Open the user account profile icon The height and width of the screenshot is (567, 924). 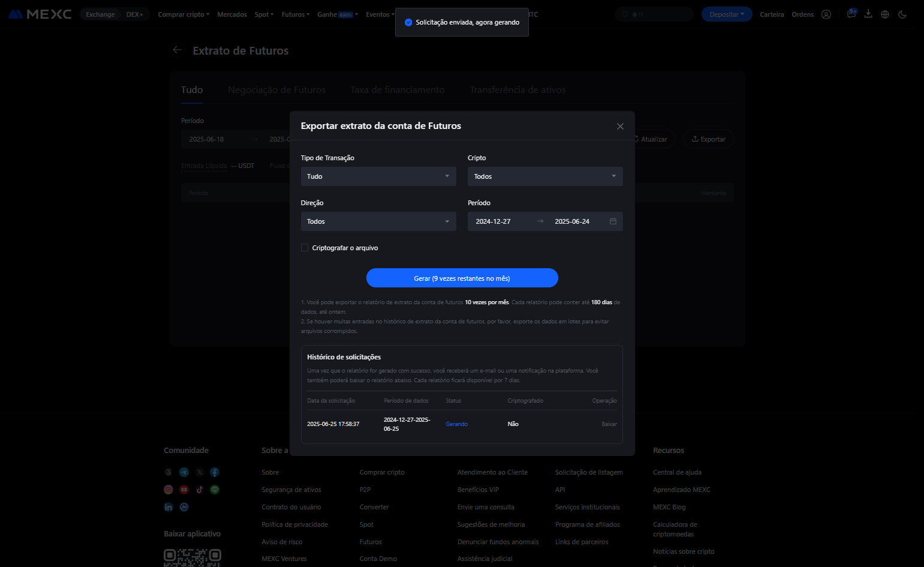pos(826,14)
